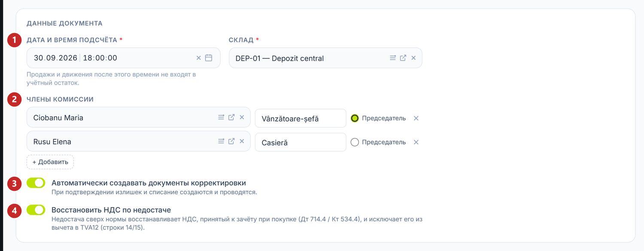The image size is (644, 251).
Task: Click the Ciobanu Maria name field
Action: tap(138, 117)
